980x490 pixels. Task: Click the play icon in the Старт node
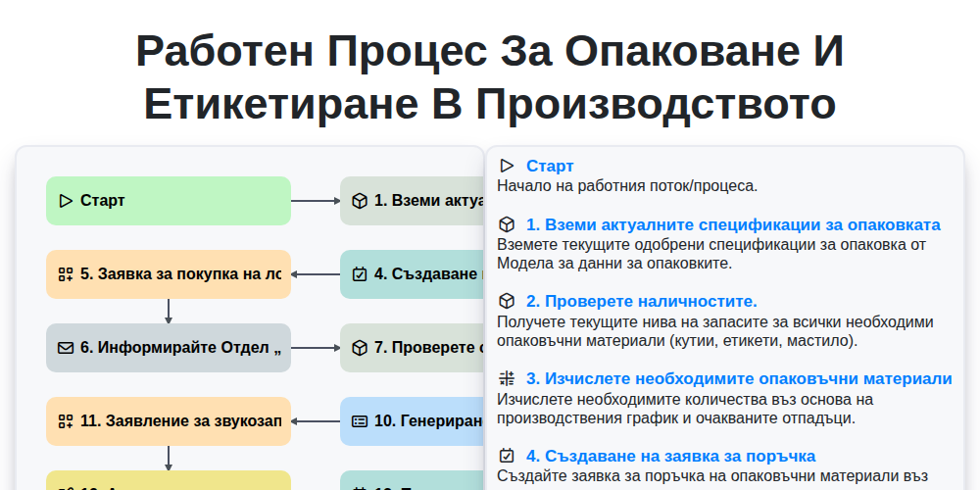coord(66,201)
